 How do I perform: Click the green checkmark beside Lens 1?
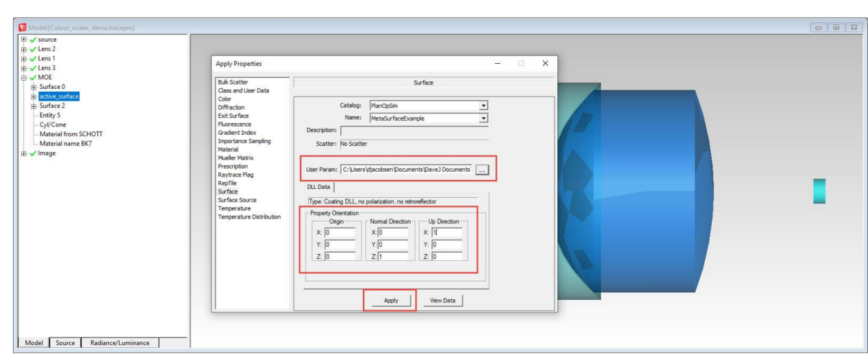pyautogui.click(x=31, y=59)
